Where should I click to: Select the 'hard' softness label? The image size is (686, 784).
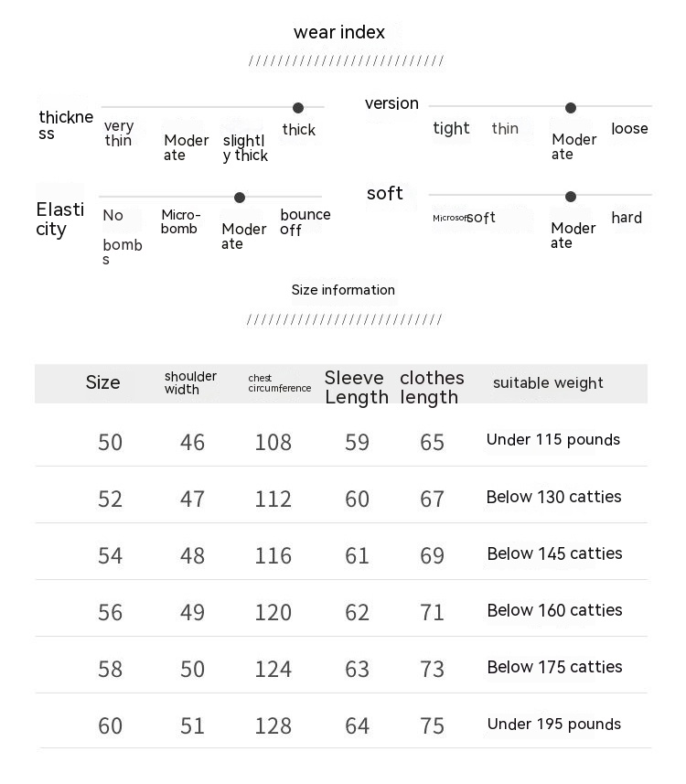[627, 218]
